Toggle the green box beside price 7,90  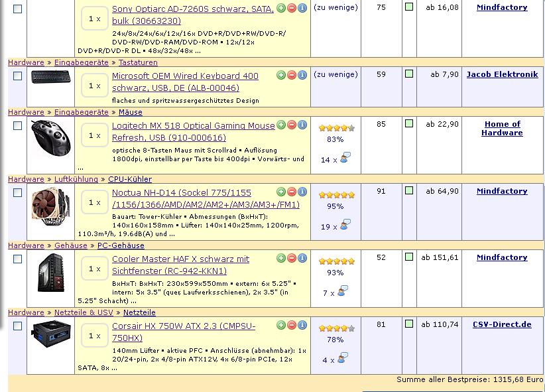point(409,74)
